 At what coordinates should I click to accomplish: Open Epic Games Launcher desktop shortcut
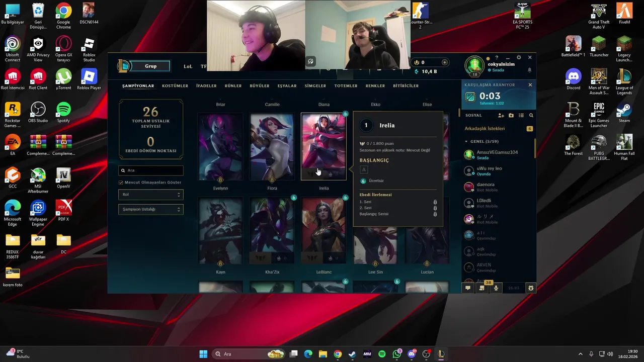(599, 115)
